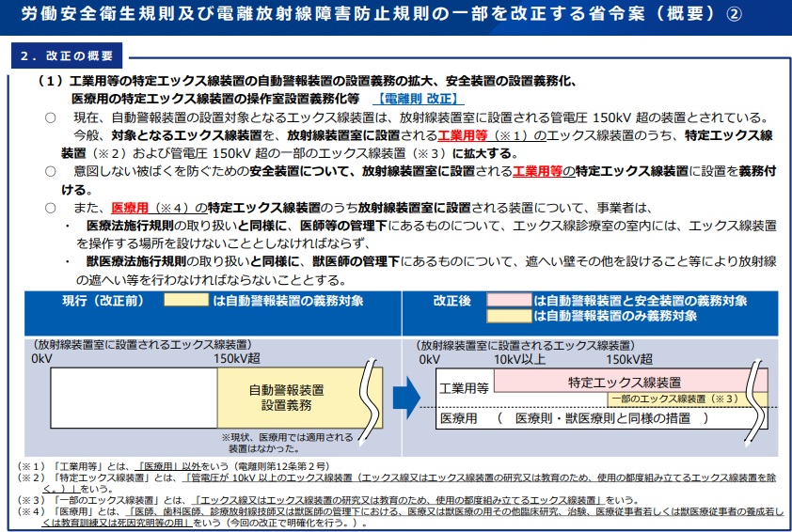Click the circle bullet before "現在、自動警報装置"
The height and width of the screenshot is (532, 792).
click(51, 117)
